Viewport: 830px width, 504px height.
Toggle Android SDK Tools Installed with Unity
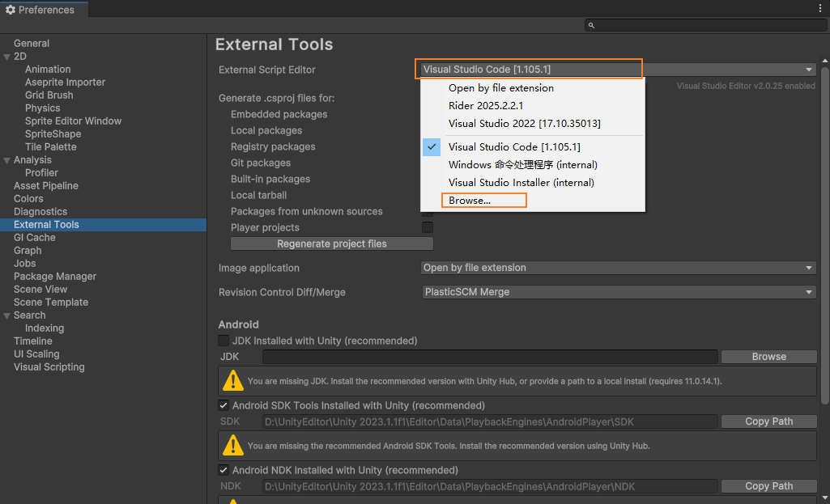click(x=224, y=405)
